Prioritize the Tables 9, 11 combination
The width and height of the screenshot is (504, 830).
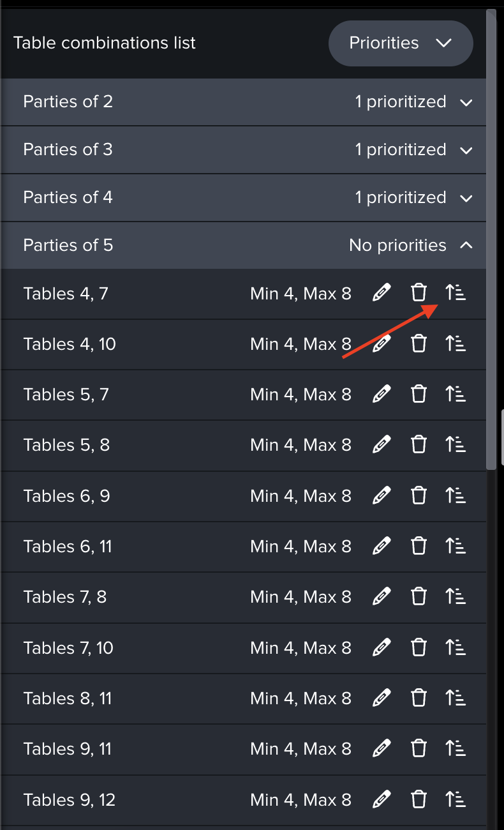coord(456,748)
